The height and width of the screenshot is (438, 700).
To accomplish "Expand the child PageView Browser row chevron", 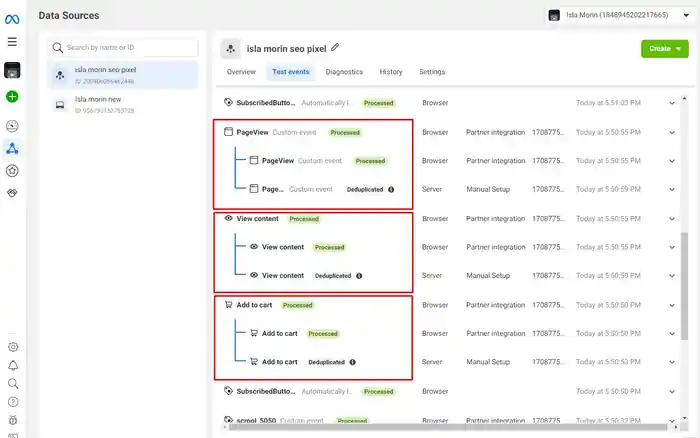I will click(x=672, y=161).
